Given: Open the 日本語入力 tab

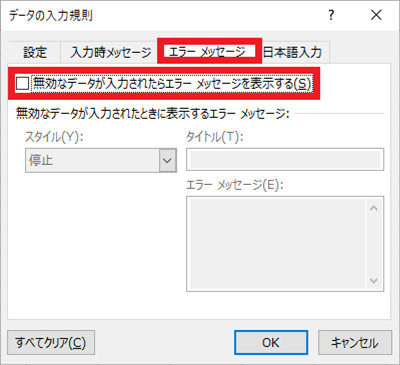Looking at the screenshot, I should coord(292,52).
